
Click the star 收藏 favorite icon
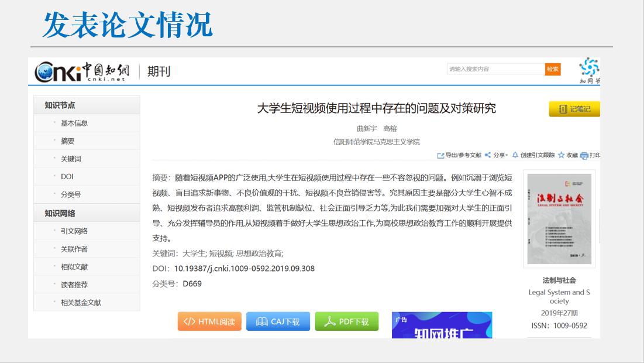click(x=561, y=155)
